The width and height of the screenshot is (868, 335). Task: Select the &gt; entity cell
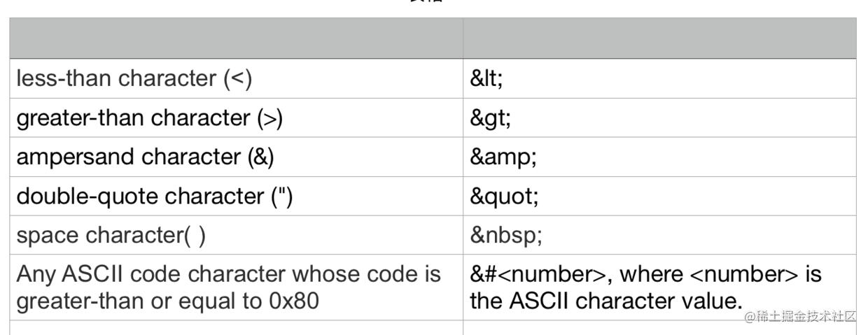[659, 117]
